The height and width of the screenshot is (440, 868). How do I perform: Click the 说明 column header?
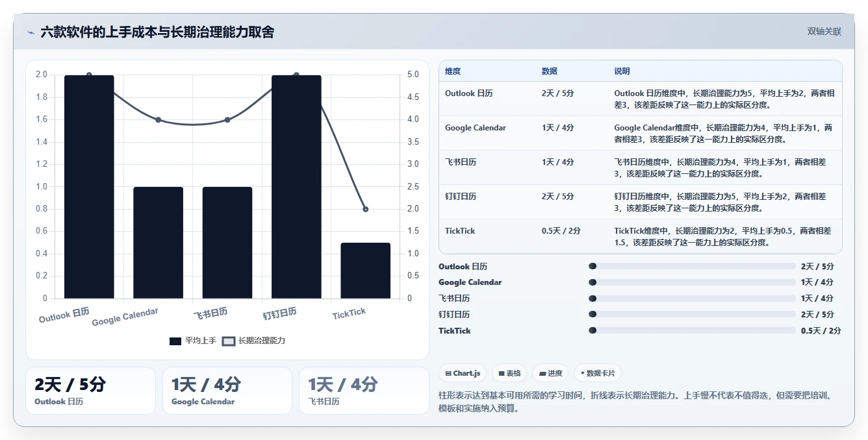coord(622,71)
